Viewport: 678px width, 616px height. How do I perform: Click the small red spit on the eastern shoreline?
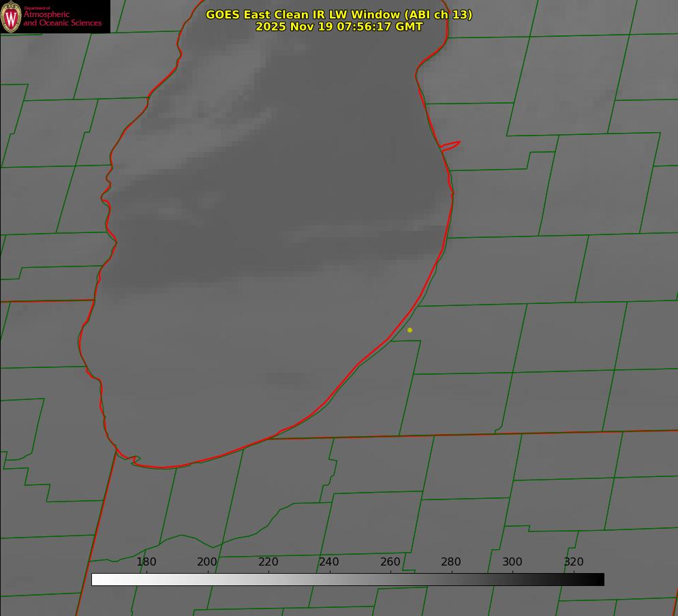click(451, 145)
